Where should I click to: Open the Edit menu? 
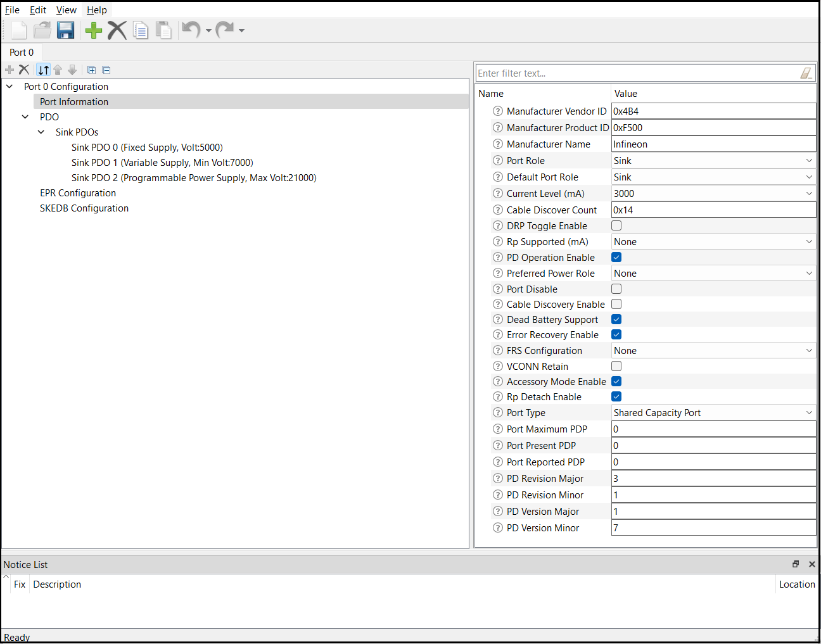tap(38, 9)
